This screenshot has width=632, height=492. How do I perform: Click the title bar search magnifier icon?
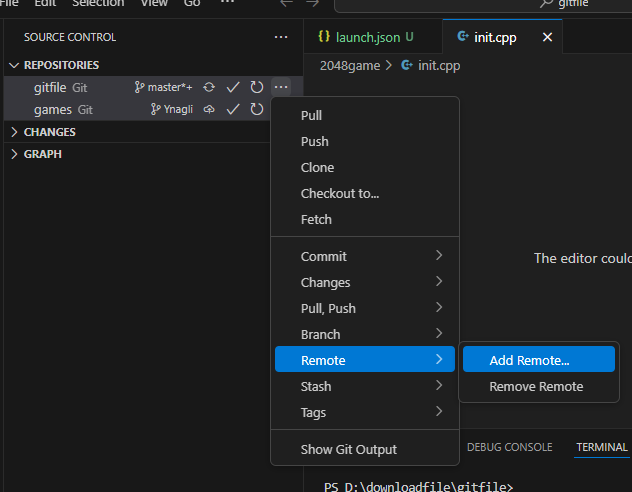tap(546, 4)
